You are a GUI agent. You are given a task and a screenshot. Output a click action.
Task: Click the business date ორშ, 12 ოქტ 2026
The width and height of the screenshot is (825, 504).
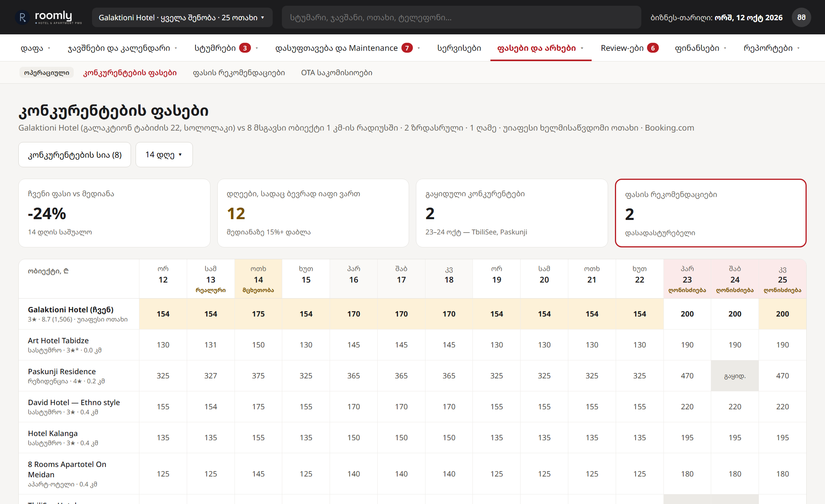pyautogui.click(x=748, y=18)
